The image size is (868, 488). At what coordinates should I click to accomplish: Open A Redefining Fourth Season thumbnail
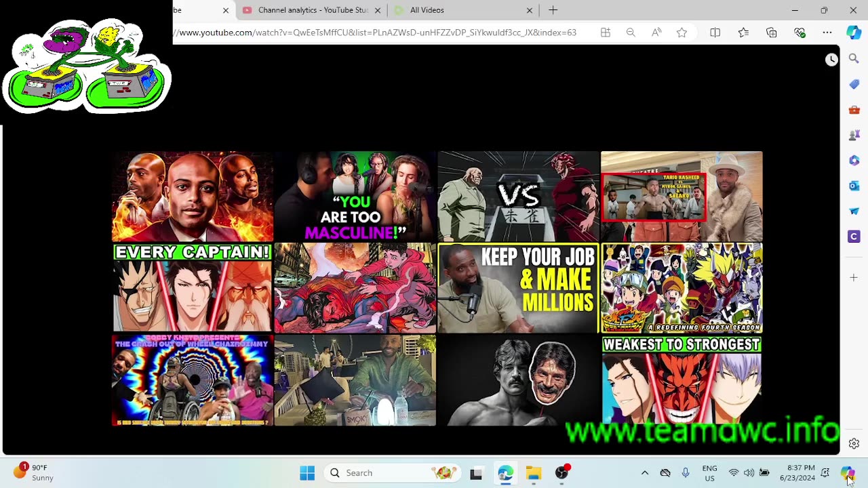[x=682, y=288]
